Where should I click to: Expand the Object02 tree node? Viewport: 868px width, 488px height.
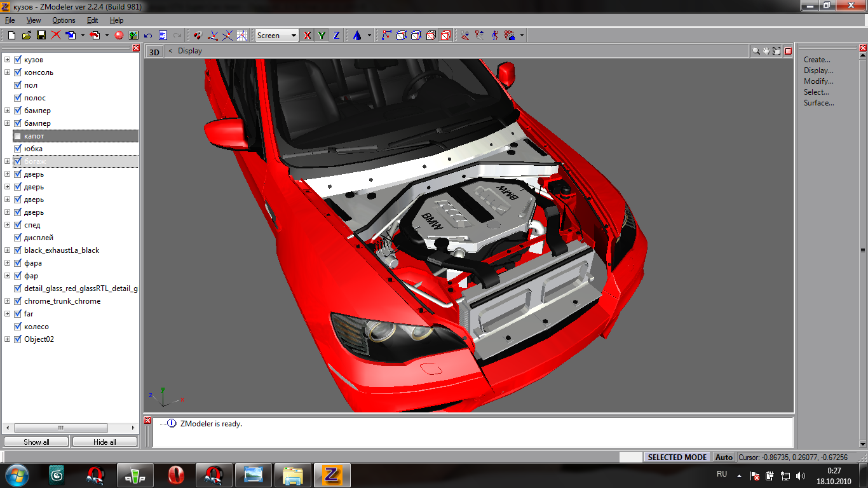pyautogui.click(x=8, y=339)
